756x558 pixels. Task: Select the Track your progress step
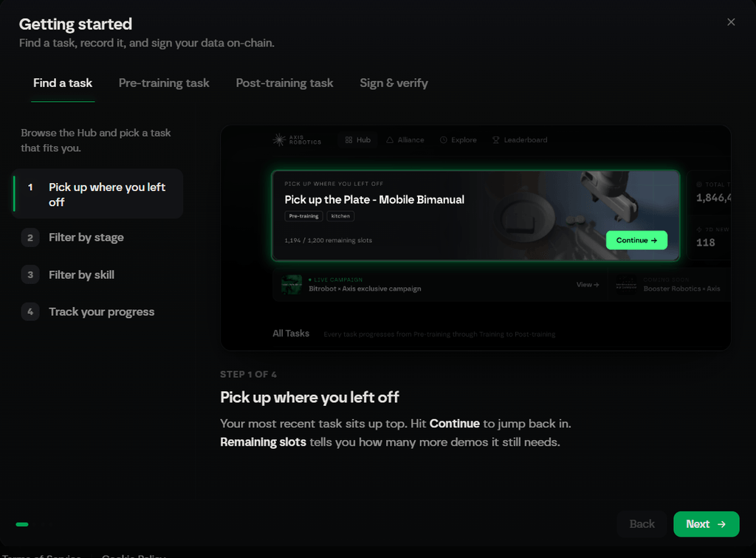(97, 311)
